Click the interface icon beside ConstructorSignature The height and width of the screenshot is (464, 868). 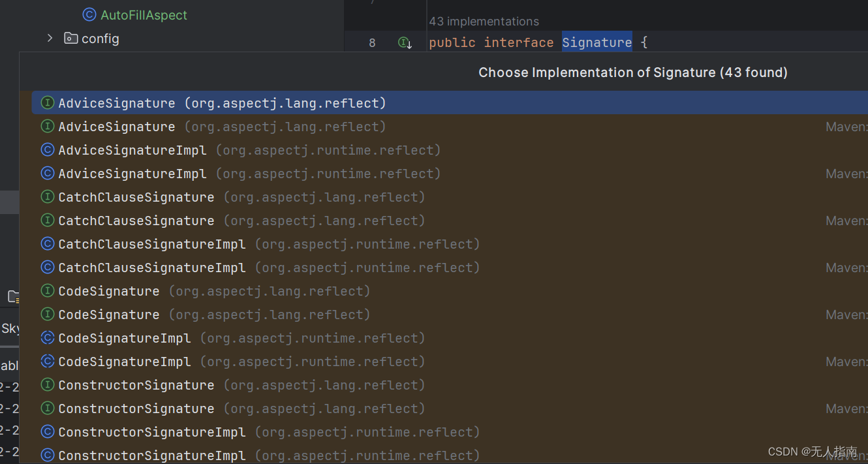tap(47, 384)
